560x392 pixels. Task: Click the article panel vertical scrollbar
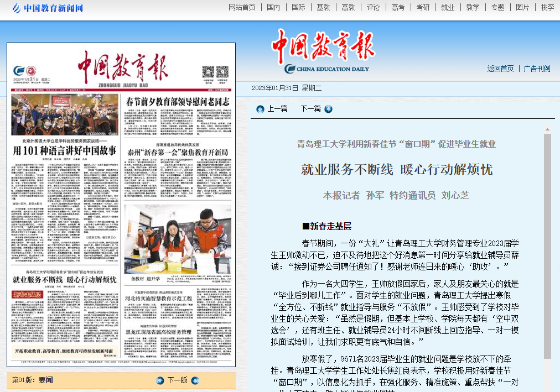coord(547,249)
